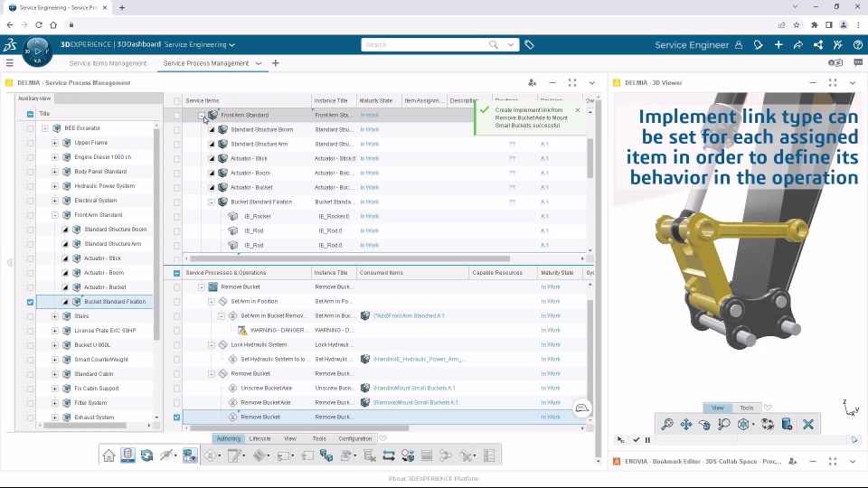Uncheck the Remove Bucket operation row checkbox

pyautogui.click(x=176, y=418)
